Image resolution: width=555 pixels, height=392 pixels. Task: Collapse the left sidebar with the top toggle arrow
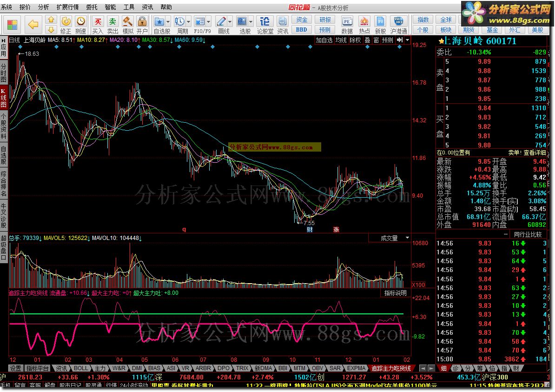(4, 40)
